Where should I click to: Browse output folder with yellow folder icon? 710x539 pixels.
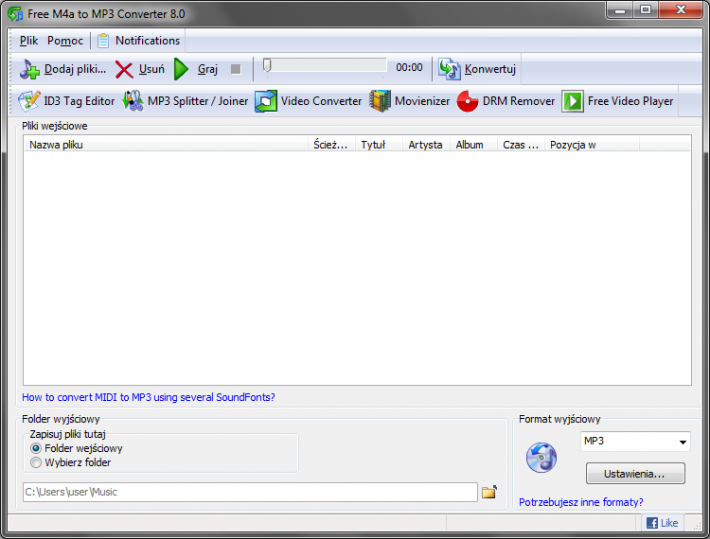click(x=489, y=492)
